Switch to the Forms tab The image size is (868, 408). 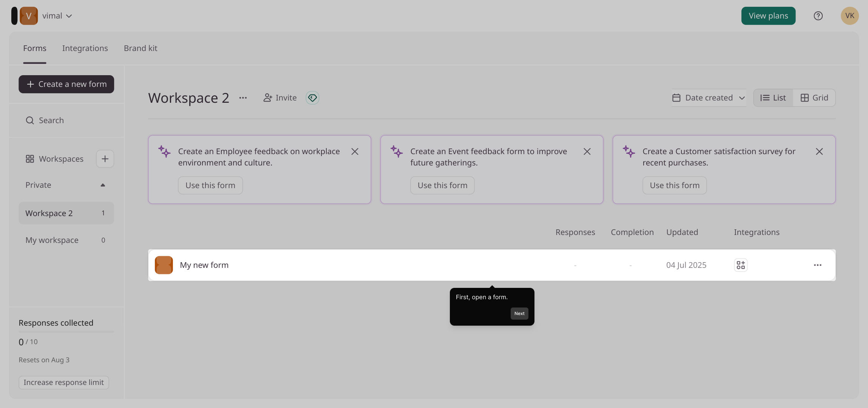pos(35,48)
